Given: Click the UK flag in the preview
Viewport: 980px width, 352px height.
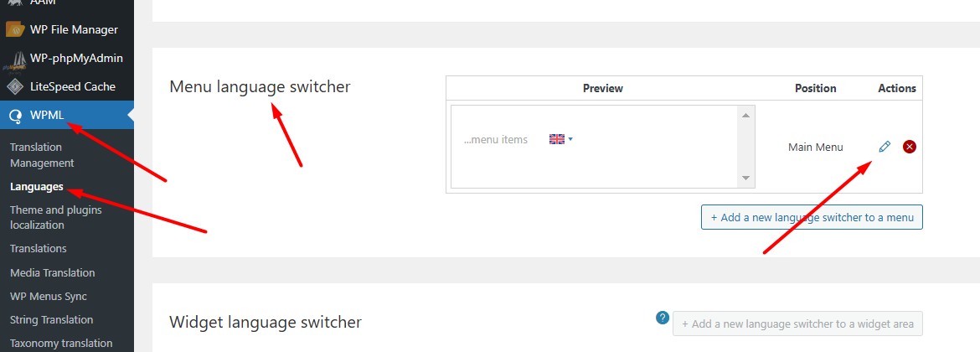Looking at the screenshot, I should [556, 139].
